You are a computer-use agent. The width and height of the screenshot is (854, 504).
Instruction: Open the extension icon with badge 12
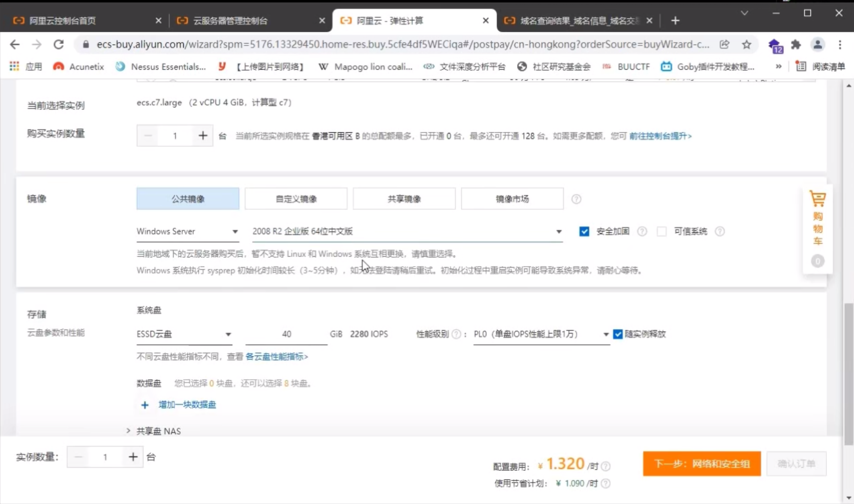point(775,46)
